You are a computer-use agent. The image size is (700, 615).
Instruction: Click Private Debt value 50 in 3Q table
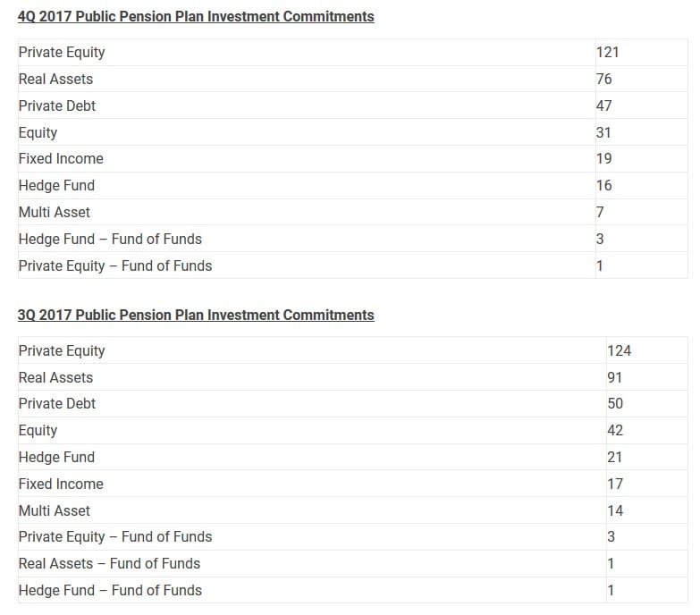(x=615, y=403)
